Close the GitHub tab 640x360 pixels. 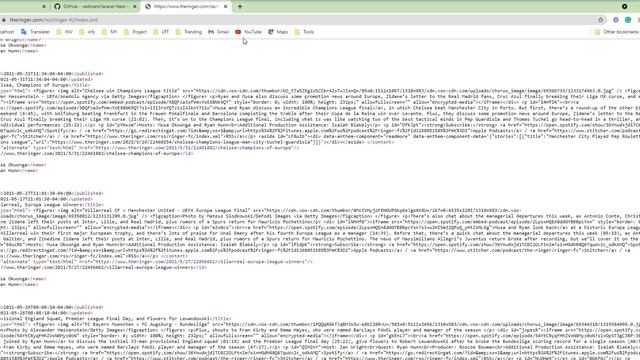[135, 7]
